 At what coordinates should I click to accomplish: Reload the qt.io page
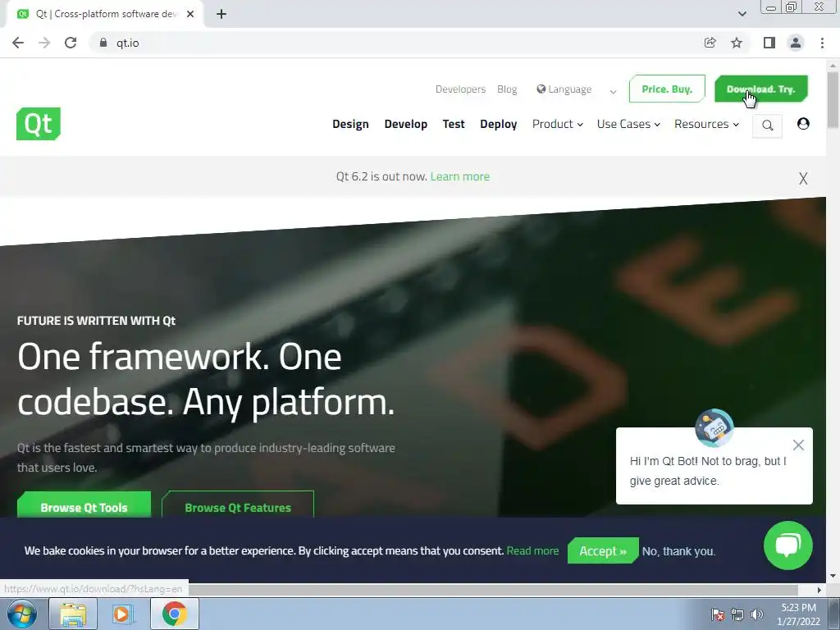pos(71,43)
